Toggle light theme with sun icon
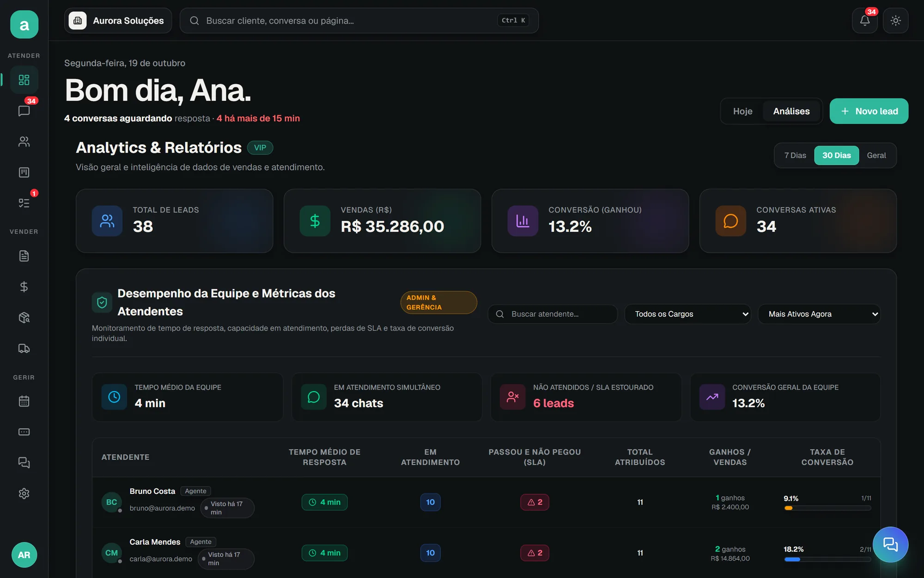 click(x=895, y=20)
